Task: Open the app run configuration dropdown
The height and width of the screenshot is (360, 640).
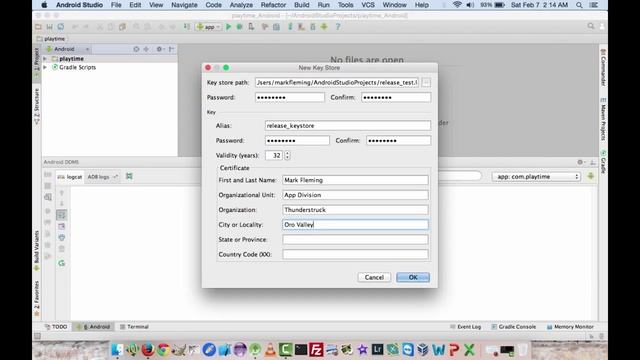Action: point(209,27)
